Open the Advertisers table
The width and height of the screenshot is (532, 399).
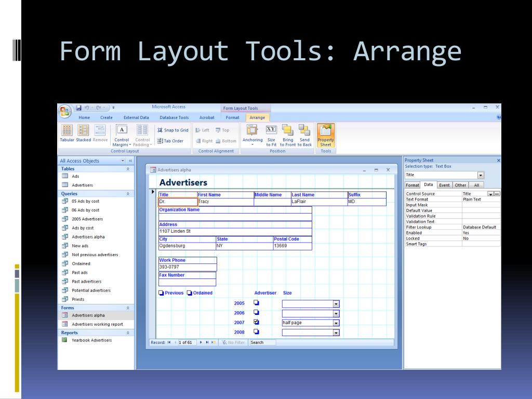coord(82,185)
